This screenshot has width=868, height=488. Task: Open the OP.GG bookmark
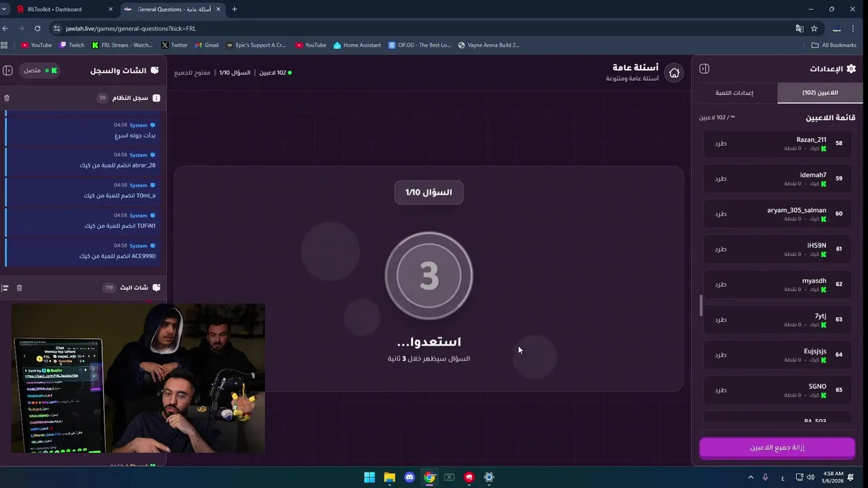(x=419, y=45)
